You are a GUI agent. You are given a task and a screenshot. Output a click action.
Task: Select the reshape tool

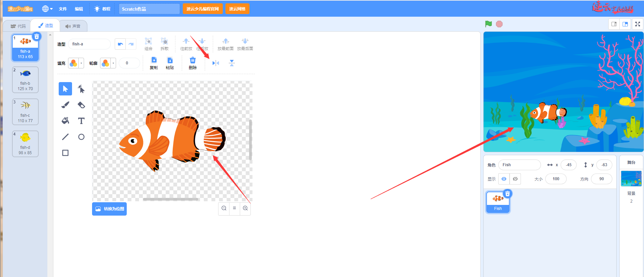81,89
